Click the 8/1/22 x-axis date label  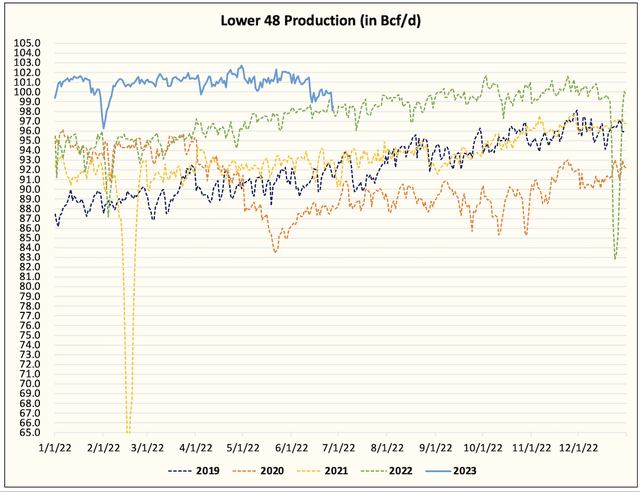click(x=387, y=448)
